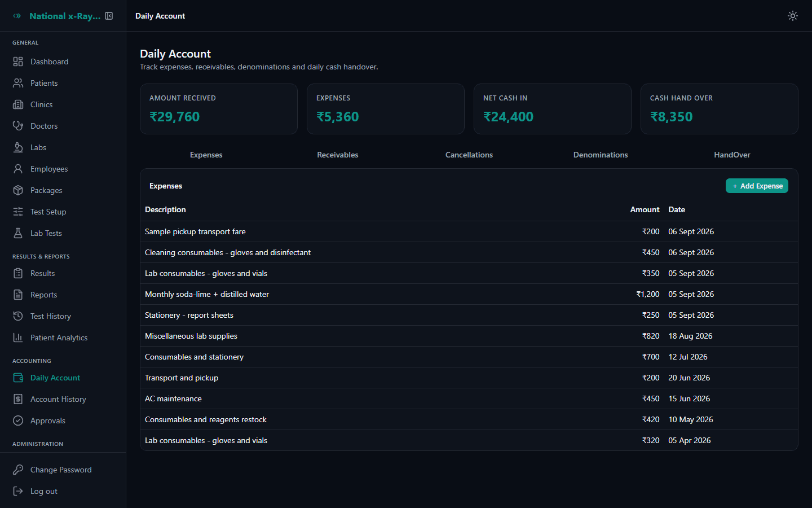Screen dimensions: 812x508
Task: Click the Patient Analytics chart icon
Action: pos(18,338)
